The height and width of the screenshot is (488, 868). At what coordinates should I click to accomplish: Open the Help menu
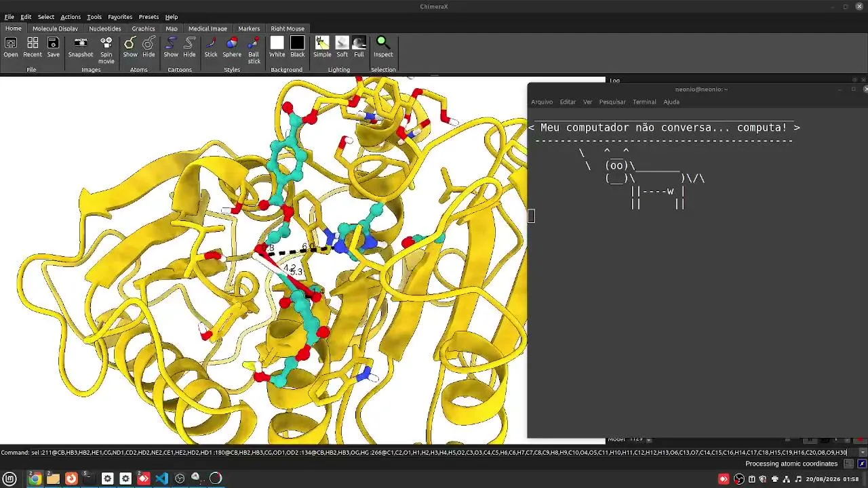[172, 17]
